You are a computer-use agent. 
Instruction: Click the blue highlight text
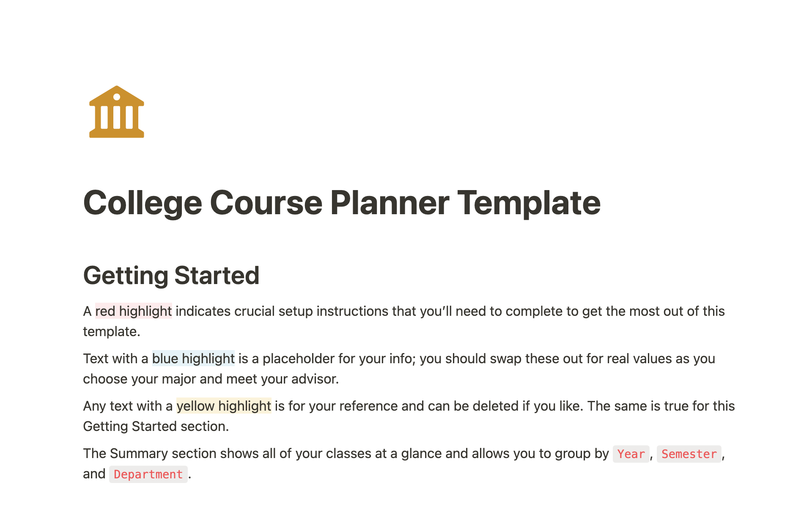click(x=193, y=359)
